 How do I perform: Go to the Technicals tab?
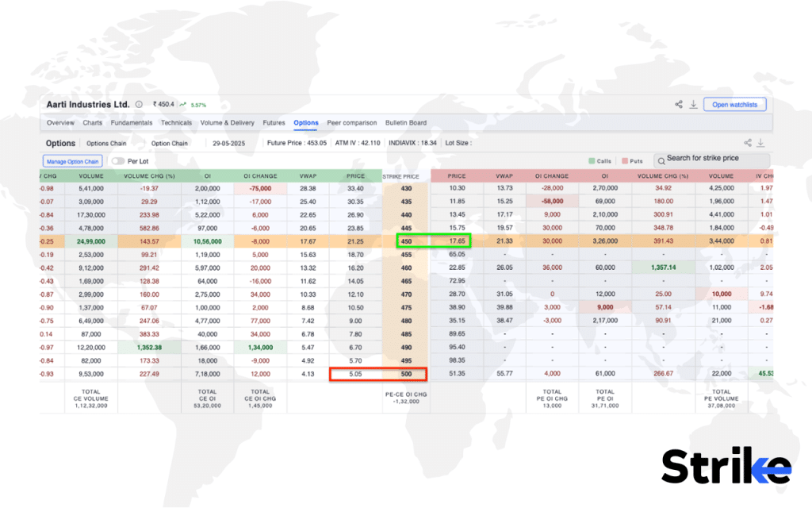176,123
